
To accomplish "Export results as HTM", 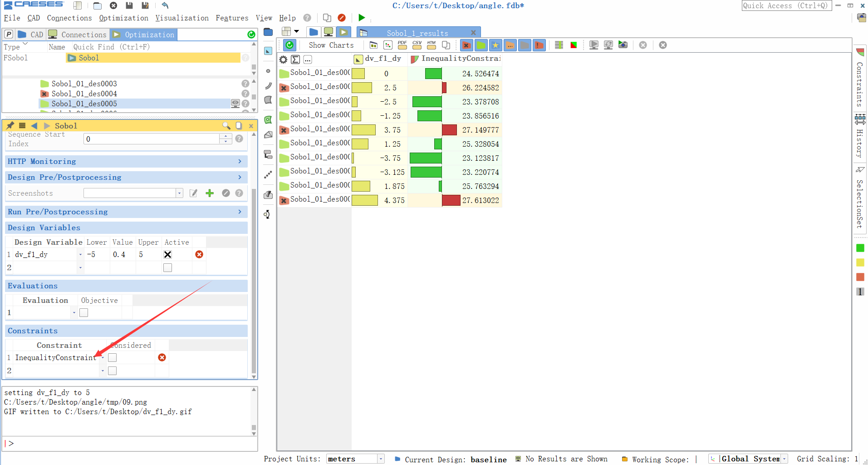I will [432, 45].
